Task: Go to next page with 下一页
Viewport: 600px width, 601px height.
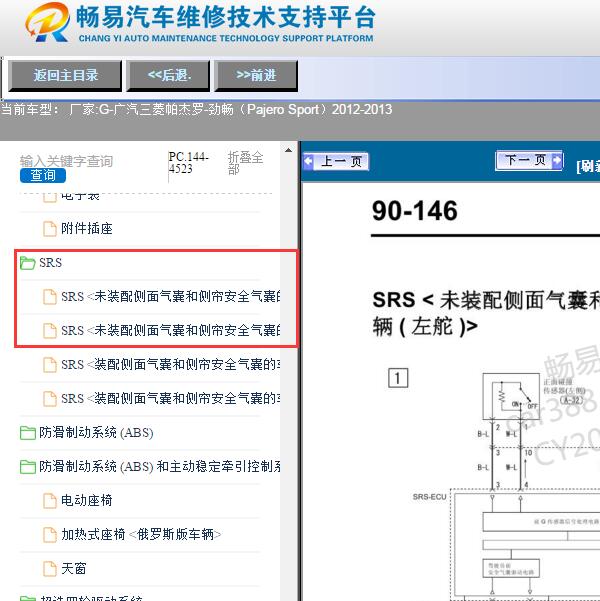Action: pos(529,160)
